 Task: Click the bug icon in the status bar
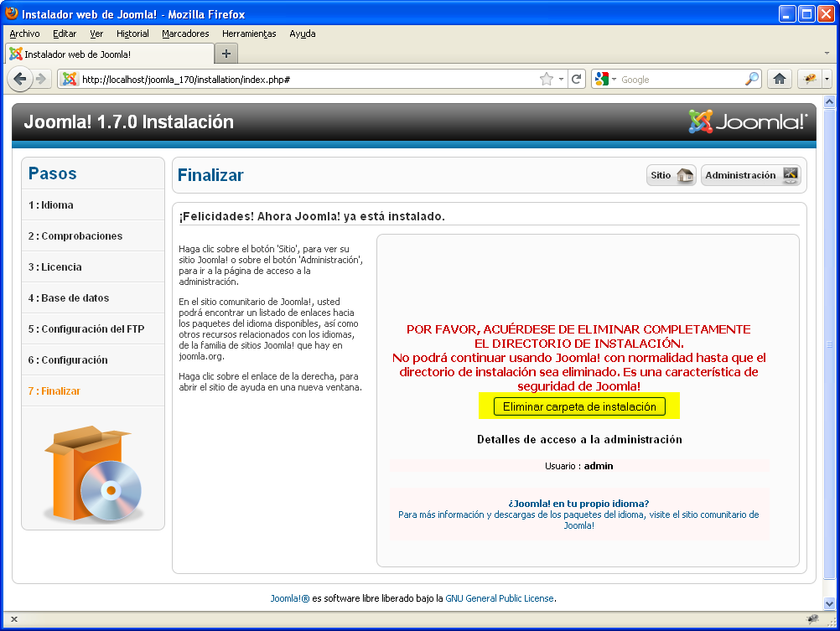812,619
